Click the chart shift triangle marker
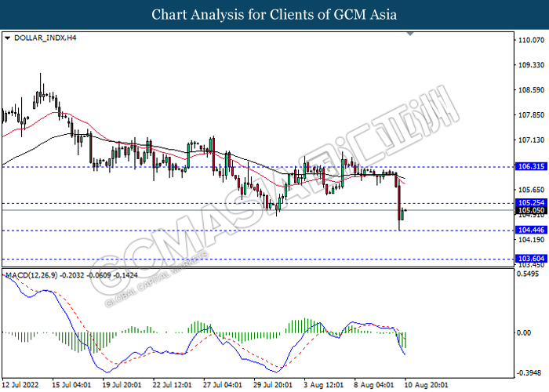This screenshot has height=392, width=549. point(410,34)
